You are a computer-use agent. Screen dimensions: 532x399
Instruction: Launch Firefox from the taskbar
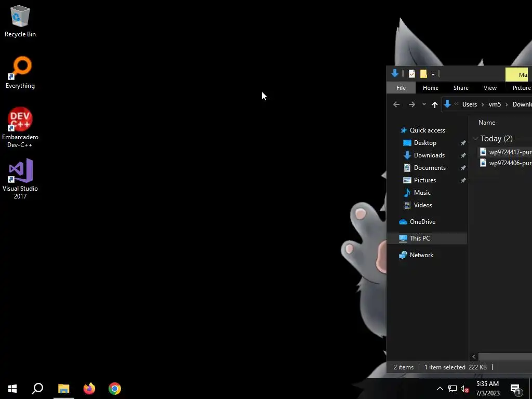(89, 389)
